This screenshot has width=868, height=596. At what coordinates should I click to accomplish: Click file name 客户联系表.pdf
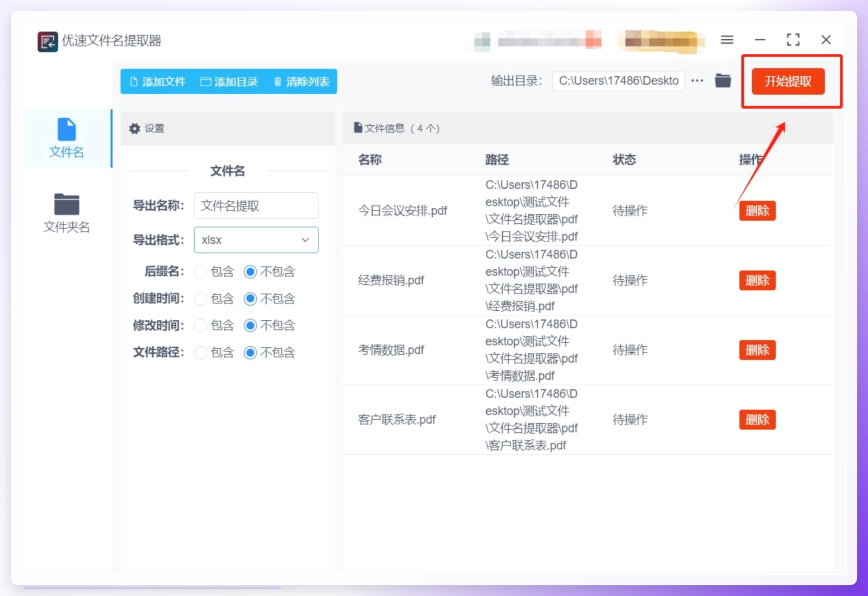tap(397, 420)
